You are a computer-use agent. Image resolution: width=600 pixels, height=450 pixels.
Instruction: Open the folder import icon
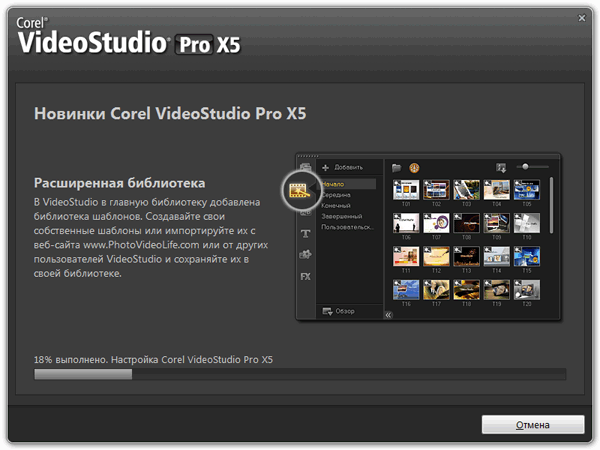pyautogui.click(x=396, y=168)
